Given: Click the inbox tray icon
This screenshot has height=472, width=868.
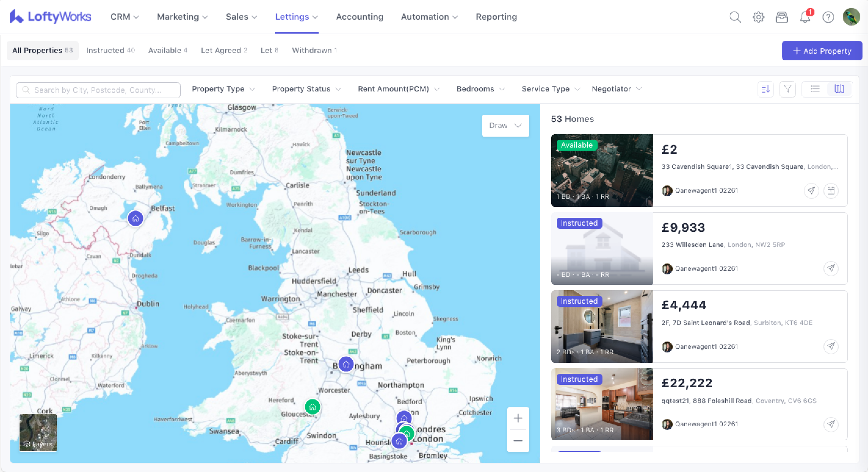Looking at the screenshot, I should point(781,17).
